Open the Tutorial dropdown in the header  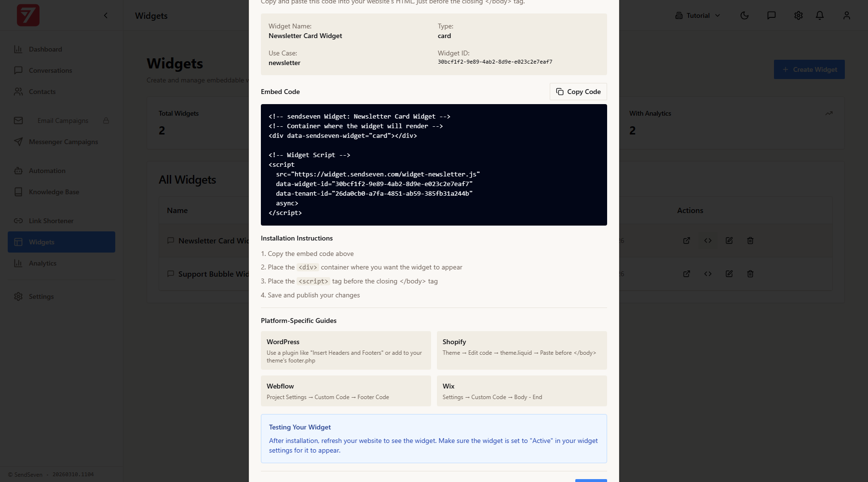click(698, 15)
